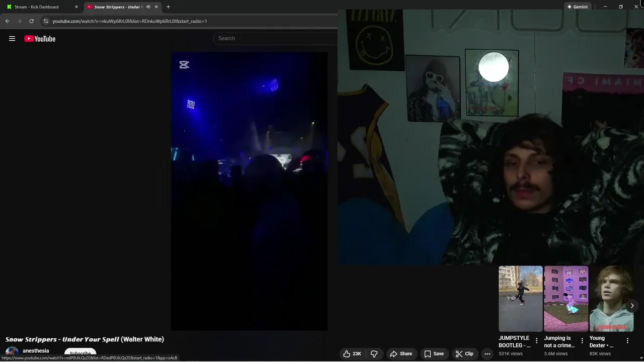644x362 pixels.
Task: Click the browser back arrow
Action: pyautogui.click(x=7, y=21)
